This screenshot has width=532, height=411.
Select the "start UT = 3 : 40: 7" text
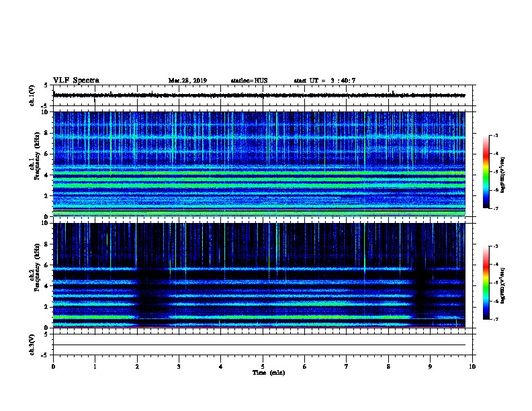(324, 81)
